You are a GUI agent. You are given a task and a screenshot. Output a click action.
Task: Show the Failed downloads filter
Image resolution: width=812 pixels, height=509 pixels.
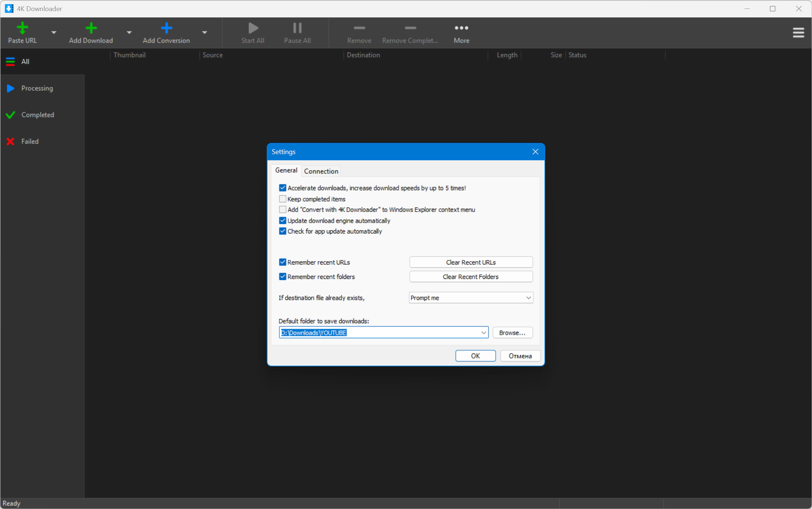(x=30, y=141)
